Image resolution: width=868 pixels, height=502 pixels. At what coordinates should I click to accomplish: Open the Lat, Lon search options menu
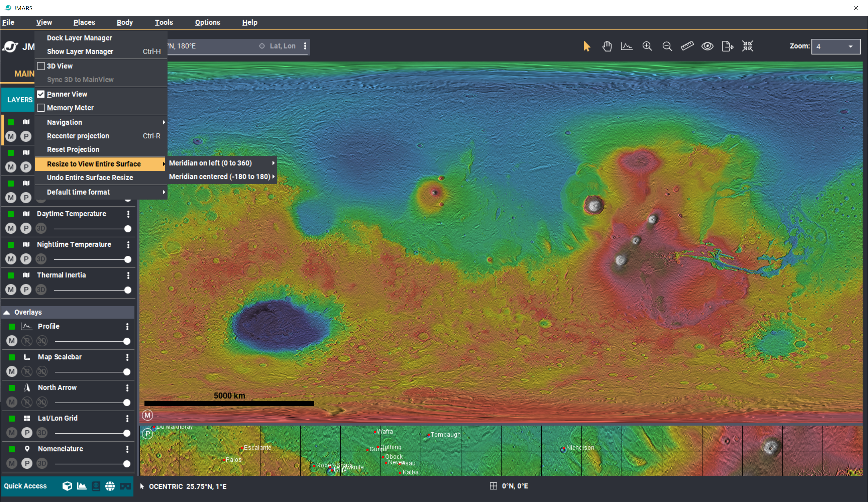pyautogui.click(x=305, y=46)
